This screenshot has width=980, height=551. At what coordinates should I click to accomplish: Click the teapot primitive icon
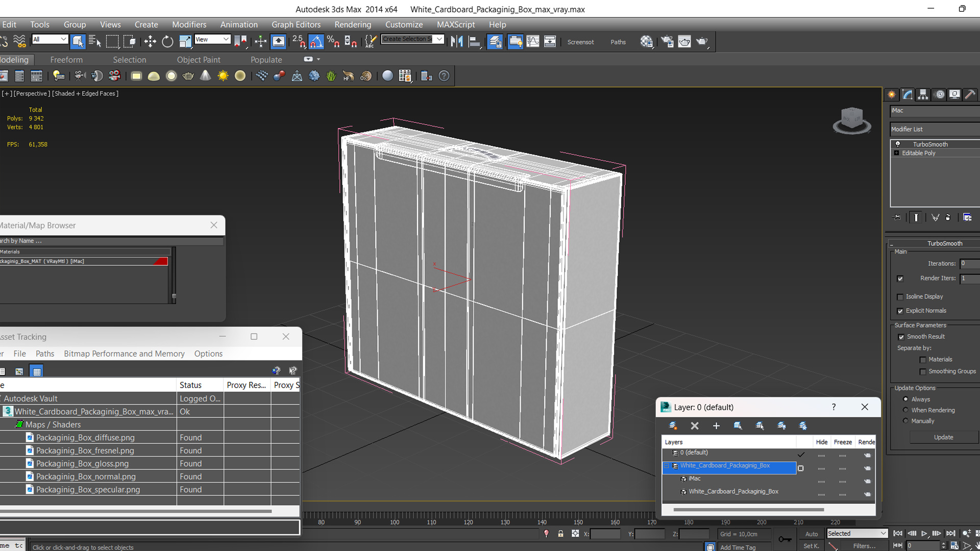[x=188, y=76]
